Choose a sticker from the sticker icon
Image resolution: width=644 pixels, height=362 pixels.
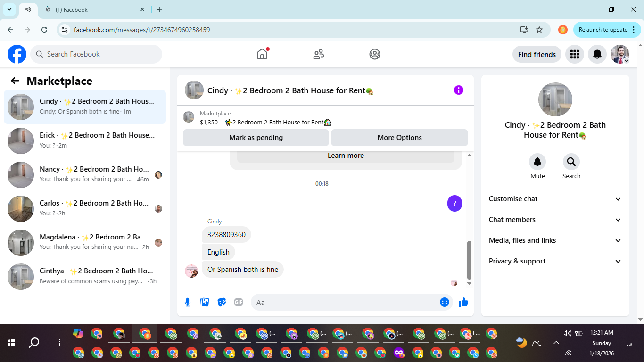222,302
